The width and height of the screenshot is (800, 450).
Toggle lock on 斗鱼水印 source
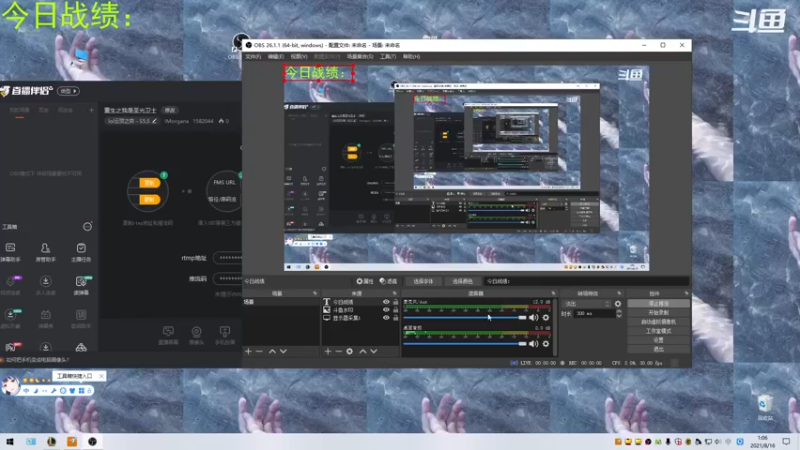(x=395, y=310)
